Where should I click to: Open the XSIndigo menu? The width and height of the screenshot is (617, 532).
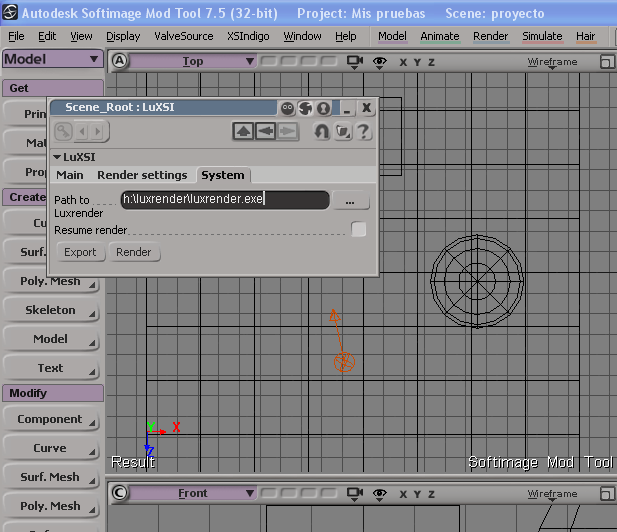[x=248, y=36]
